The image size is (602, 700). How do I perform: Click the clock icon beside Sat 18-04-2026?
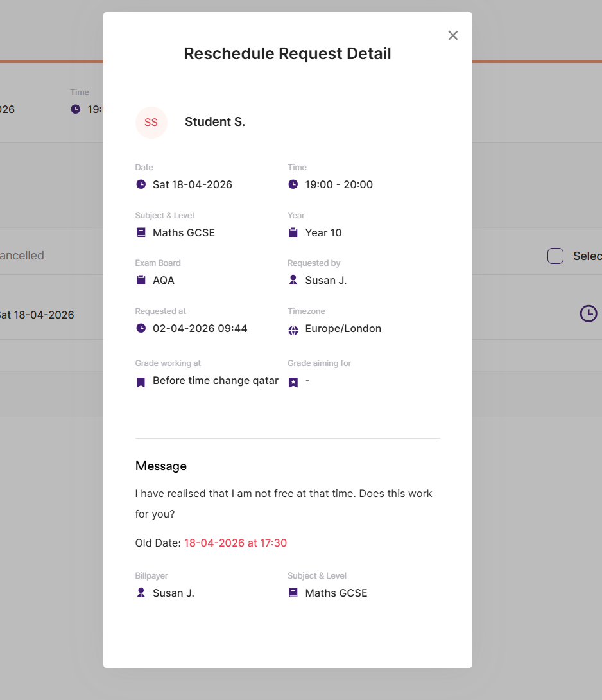141,184
